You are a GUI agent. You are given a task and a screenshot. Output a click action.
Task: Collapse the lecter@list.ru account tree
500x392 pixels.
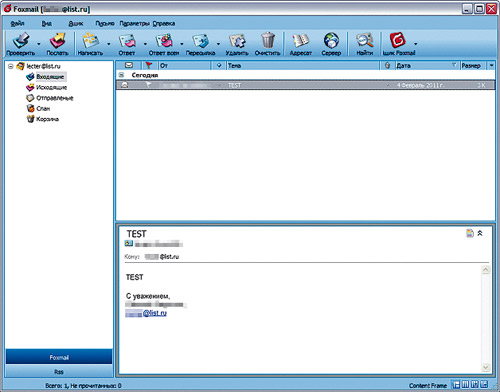tap(11, 66)
